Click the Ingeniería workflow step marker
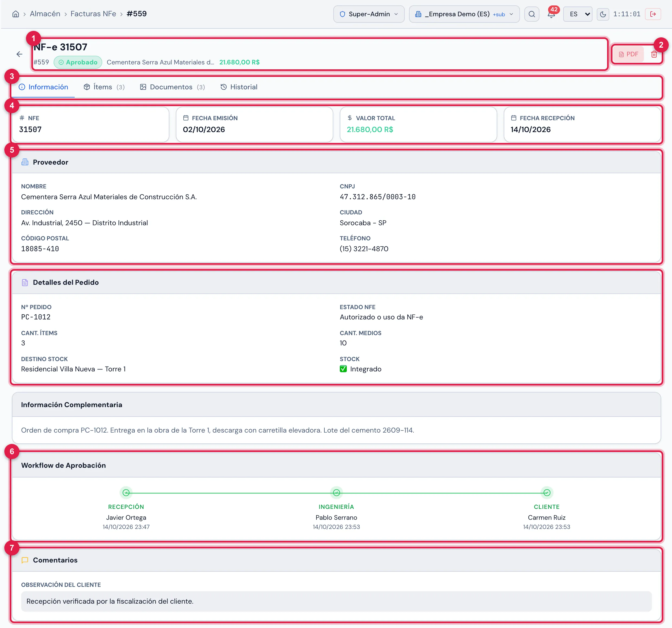The height and width of the screenshot is (628, 672). click(336, 493)
